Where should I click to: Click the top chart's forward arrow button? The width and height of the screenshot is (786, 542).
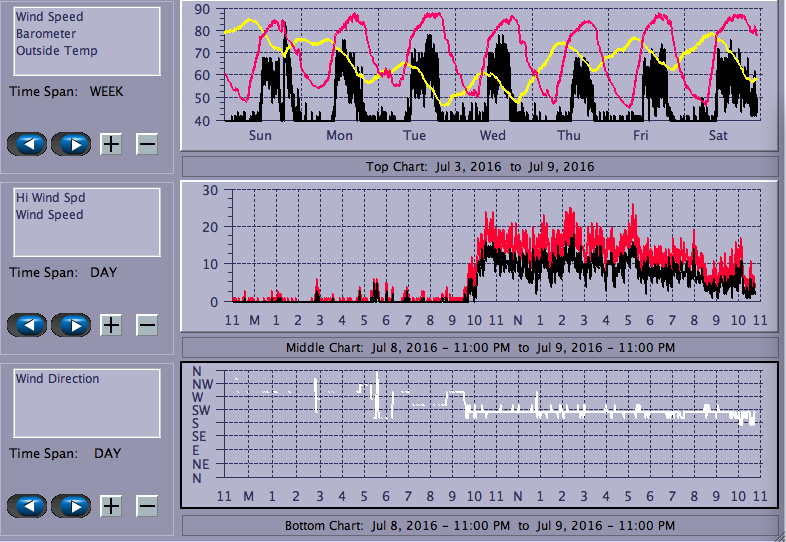[x=71, y=144]
